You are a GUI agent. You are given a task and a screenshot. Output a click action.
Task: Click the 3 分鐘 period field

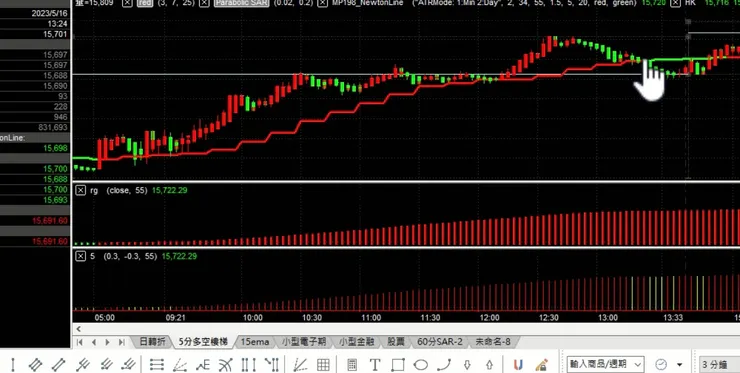719,365
